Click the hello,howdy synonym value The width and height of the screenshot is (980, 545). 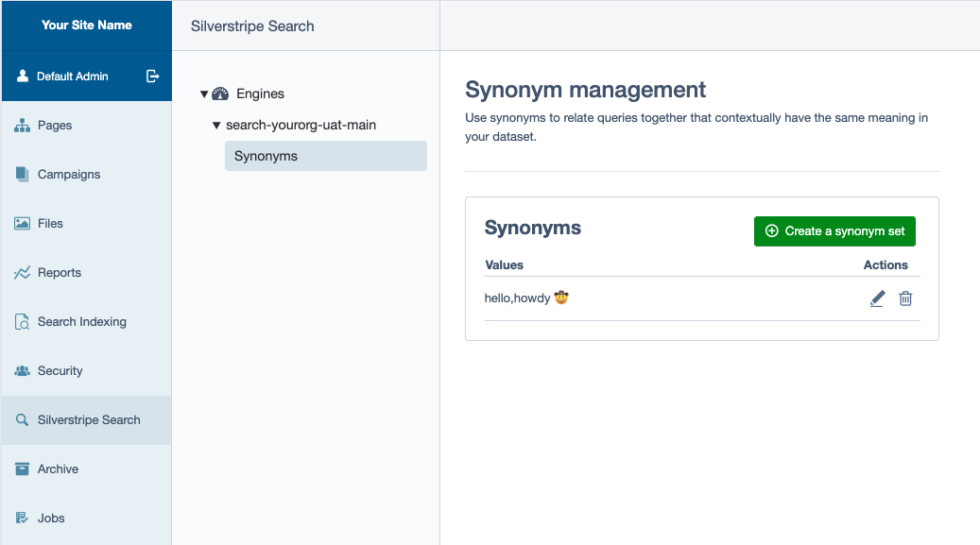tap(526, 298)
